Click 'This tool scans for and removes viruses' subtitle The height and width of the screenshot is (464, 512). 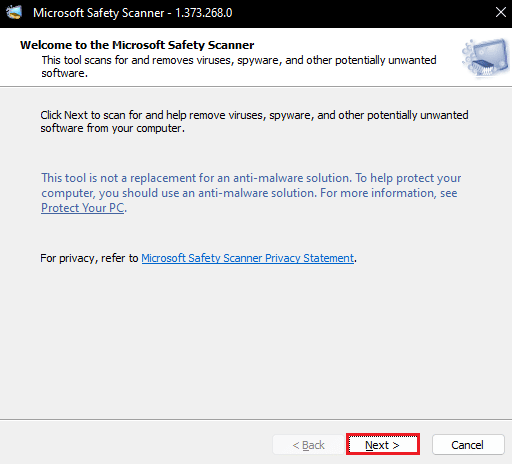[x=239, y=66]
